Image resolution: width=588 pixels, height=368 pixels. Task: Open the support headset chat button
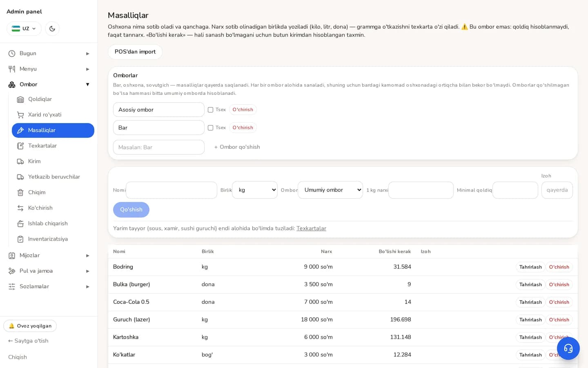(x=568, y=348)
